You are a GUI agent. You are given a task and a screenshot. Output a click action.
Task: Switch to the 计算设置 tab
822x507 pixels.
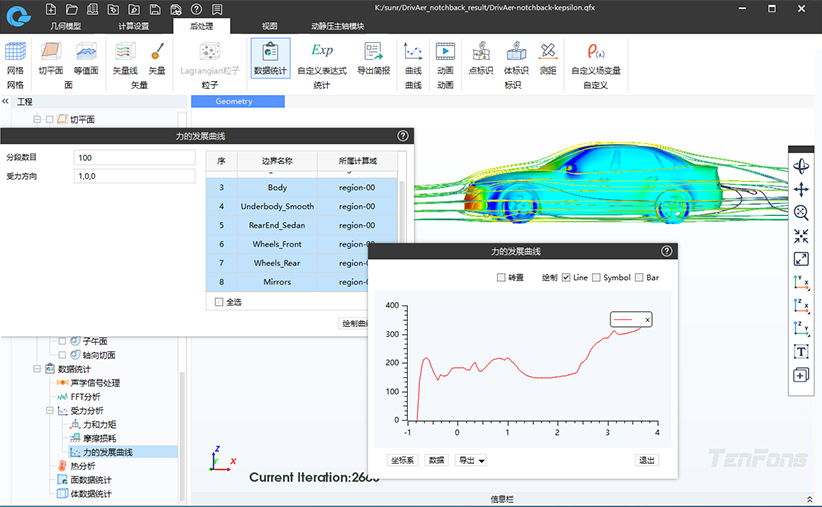(134, 26)
